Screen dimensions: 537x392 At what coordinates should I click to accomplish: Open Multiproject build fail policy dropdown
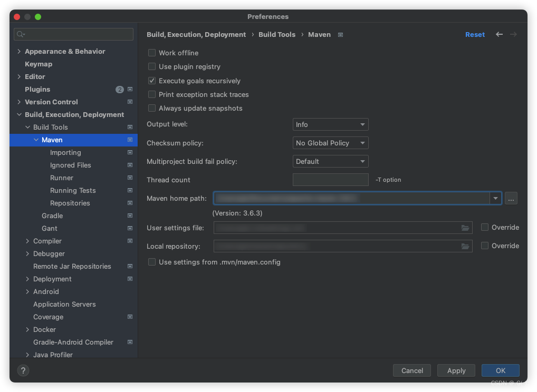point(331,161)
